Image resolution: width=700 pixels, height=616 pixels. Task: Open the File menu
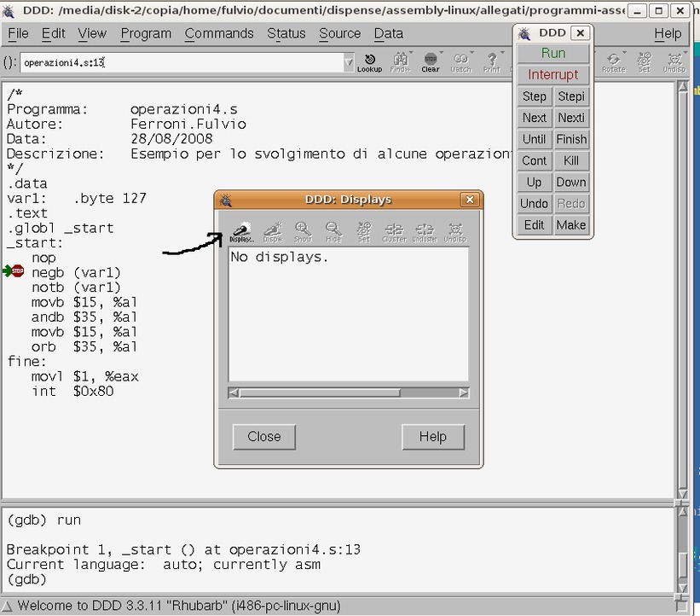click(x=18, y=33)
